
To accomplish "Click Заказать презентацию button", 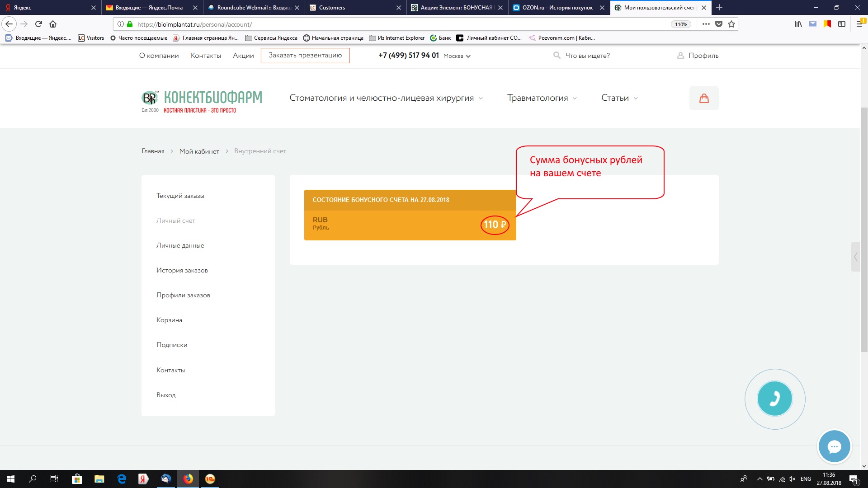I will [305, 55].
